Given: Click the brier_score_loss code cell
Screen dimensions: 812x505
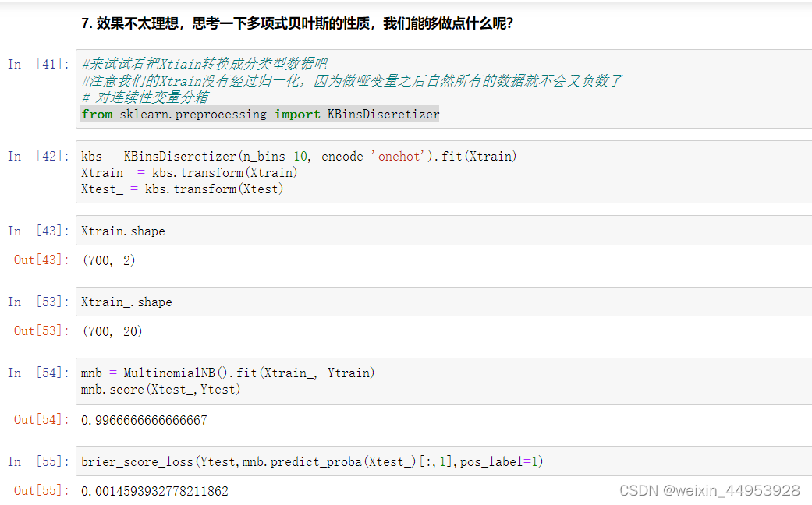Looking at the screenshot, I should point(444,461).
